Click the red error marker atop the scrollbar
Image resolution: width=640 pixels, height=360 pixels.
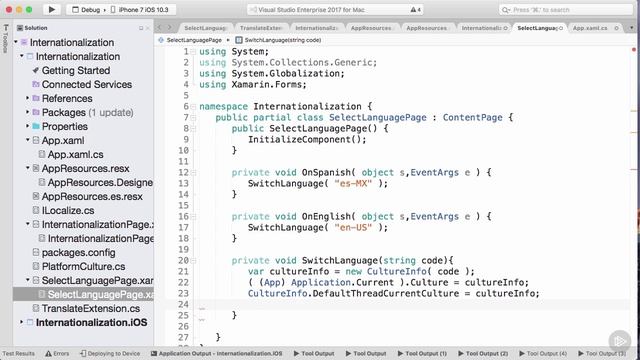click(x=634, y=49)
